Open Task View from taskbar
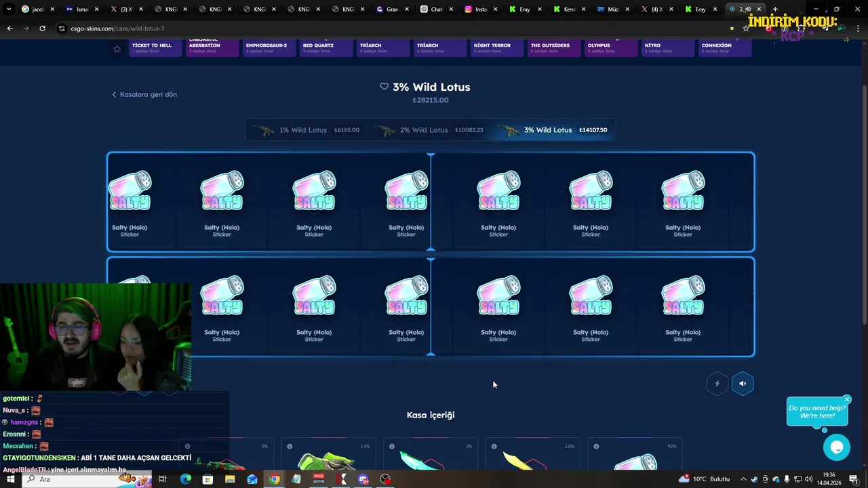 [163, 479]
